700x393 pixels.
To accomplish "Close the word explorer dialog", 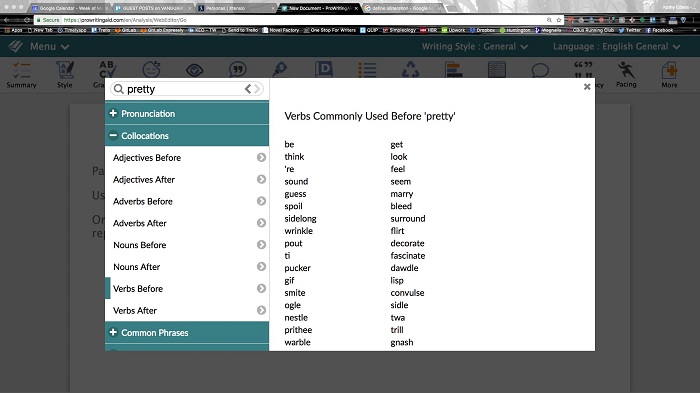I will [587, 87].
